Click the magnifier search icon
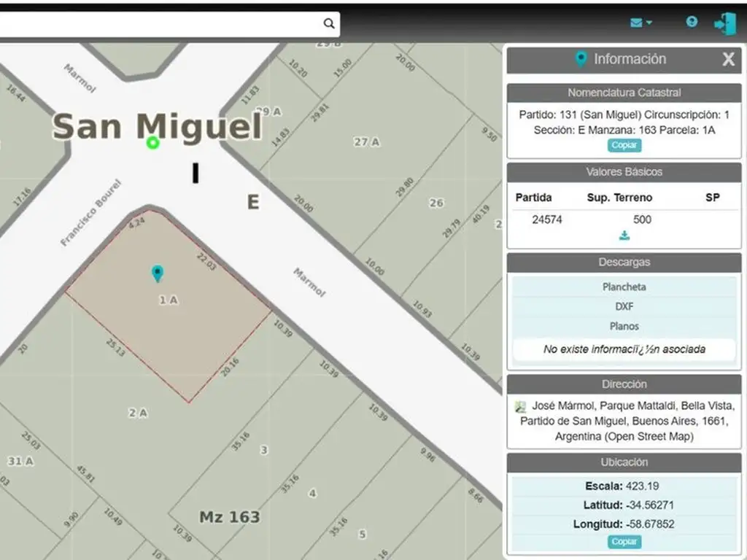747x560 pixels. click(329, 23)
